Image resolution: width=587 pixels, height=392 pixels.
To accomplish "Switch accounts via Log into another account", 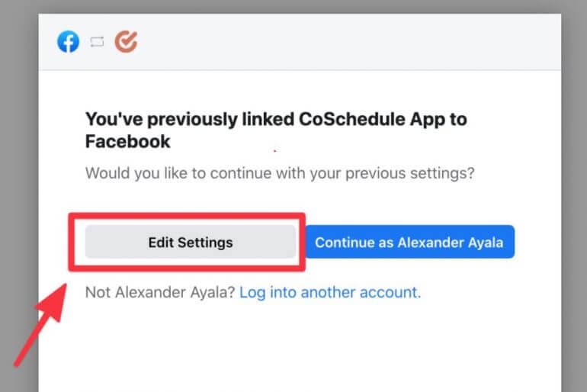I will (x=330, y=292).
